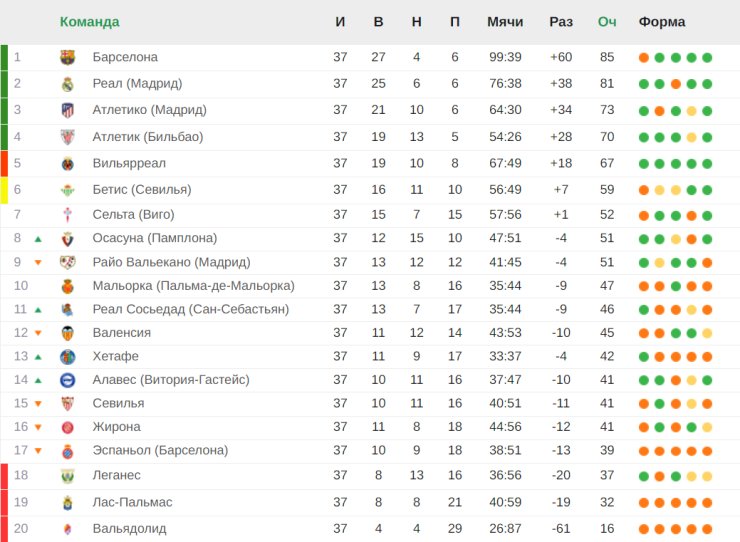Click Leganes's last yellow form dot
Screen dimensions: 740x542
click(707, 476)
